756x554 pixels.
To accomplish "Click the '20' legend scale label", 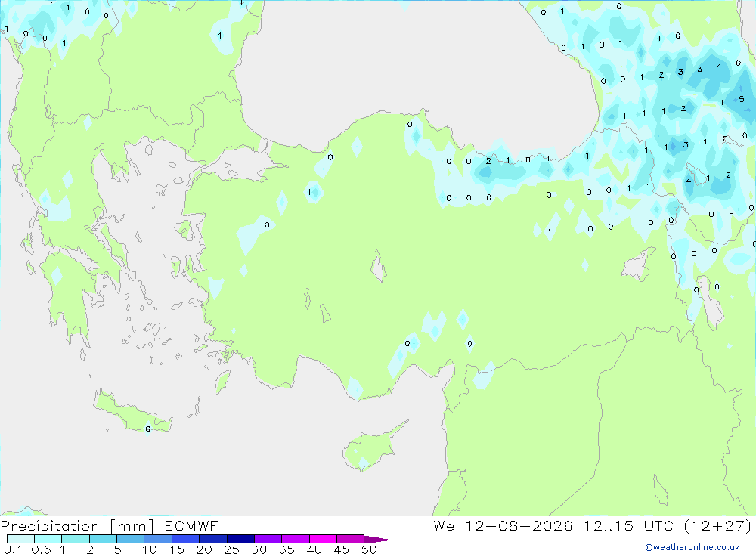I will (204, 549).
